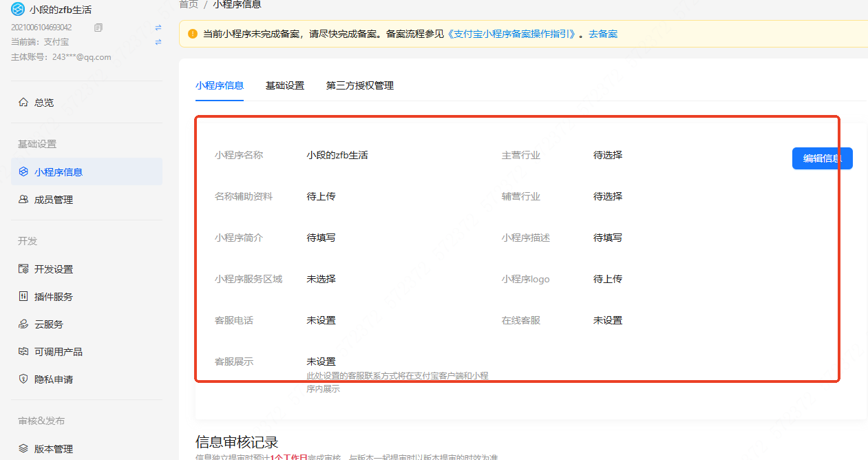Switch to the 基础设置 tab
The width and height of the screenshot is (868, 460).
(284, 85)
